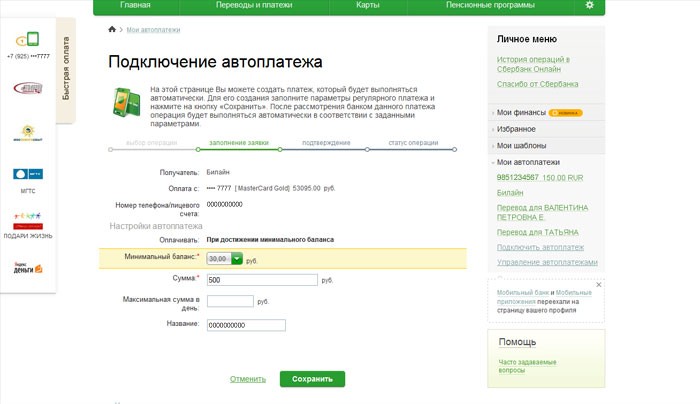Open the Главная menu tab
The image size is (700, 404).
click(135, 5)
